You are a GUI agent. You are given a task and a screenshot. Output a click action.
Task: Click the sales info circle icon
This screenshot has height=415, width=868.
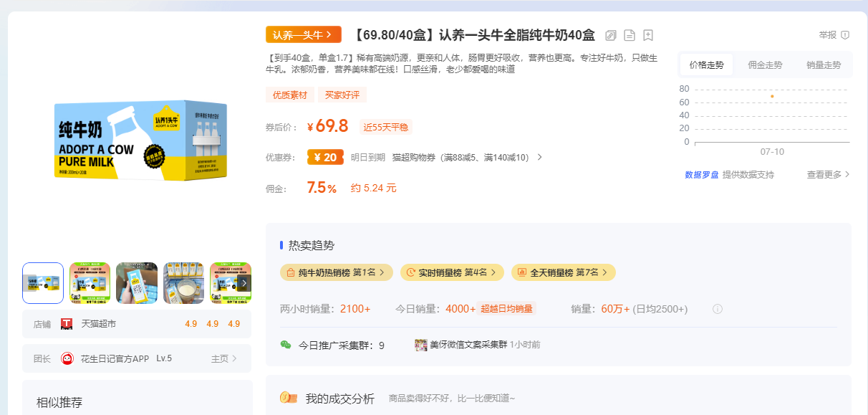click(717, 309)
